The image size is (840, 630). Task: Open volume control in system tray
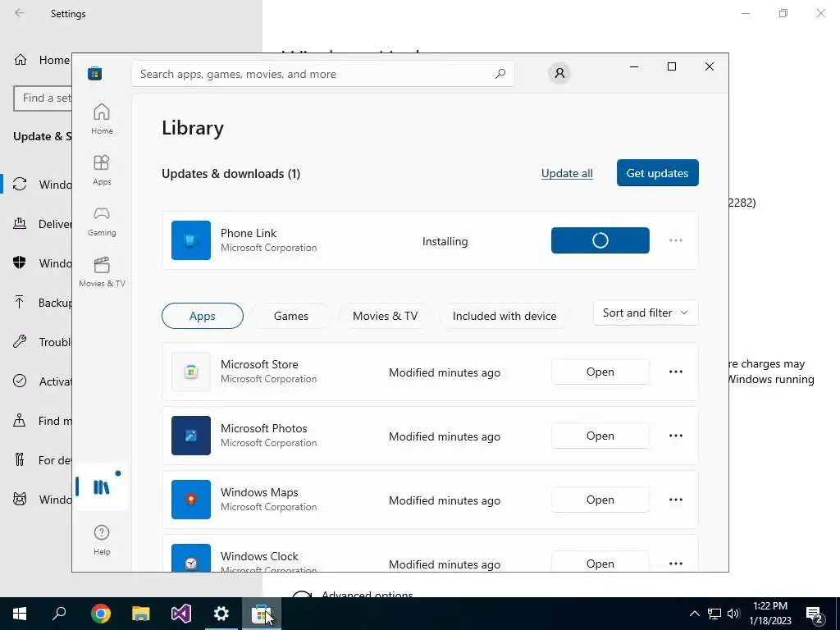733,614
